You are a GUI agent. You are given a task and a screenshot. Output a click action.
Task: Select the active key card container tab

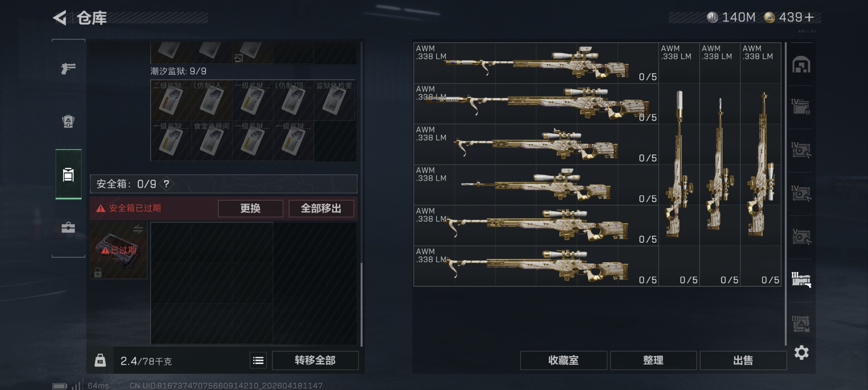coord(68,175)
